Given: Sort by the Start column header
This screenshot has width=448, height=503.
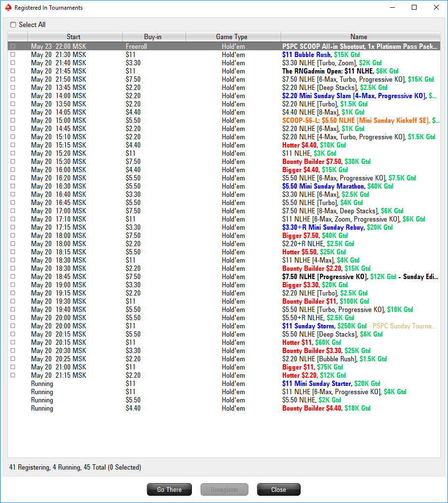Looking at the screenshot, I should 73,37.
